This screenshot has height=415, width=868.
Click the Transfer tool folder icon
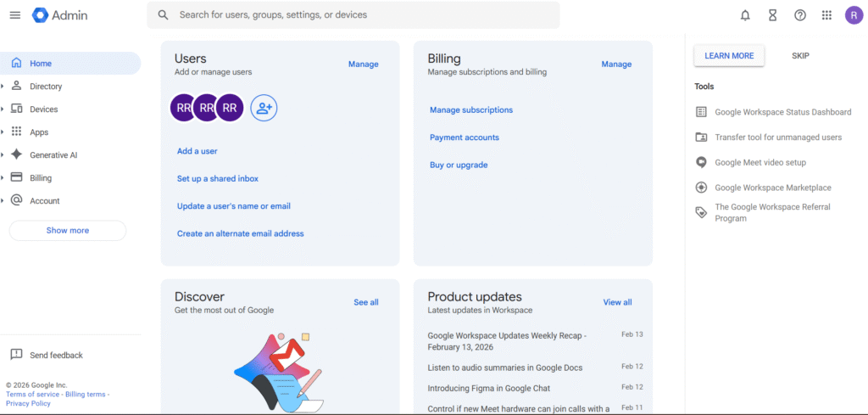(x=701, y=137)
